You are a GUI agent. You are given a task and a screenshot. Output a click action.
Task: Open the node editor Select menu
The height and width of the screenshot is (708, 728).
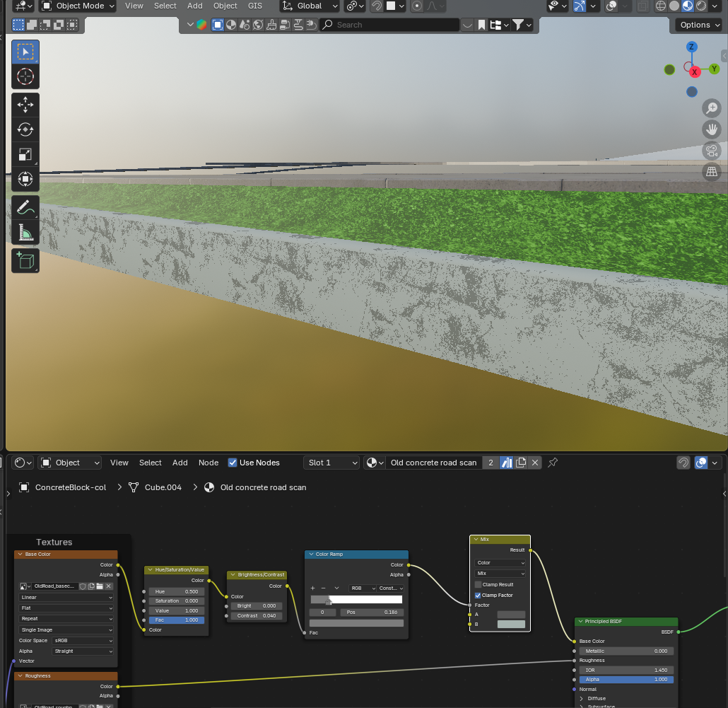click(150, 463)
